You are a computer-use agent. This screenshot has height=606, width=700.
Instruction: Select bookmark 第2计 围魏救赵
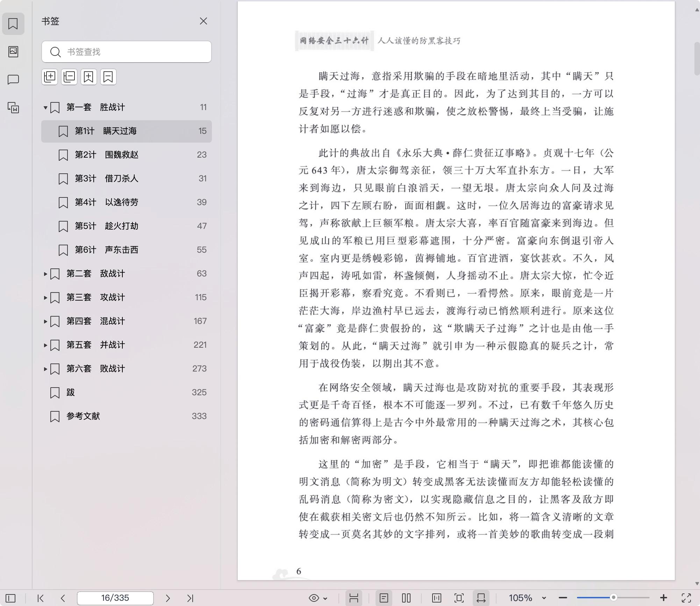(127, 155)
